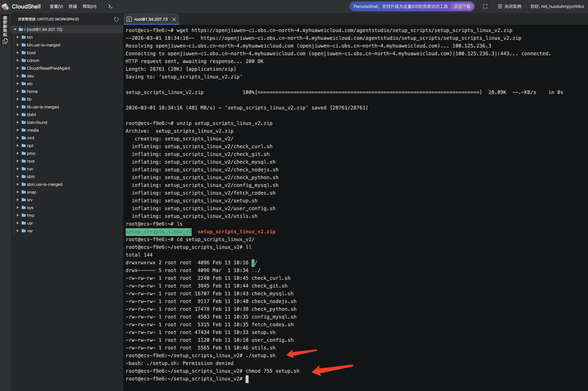
Task: Click the 'Permission denied' error line
Action: [179, 363]
